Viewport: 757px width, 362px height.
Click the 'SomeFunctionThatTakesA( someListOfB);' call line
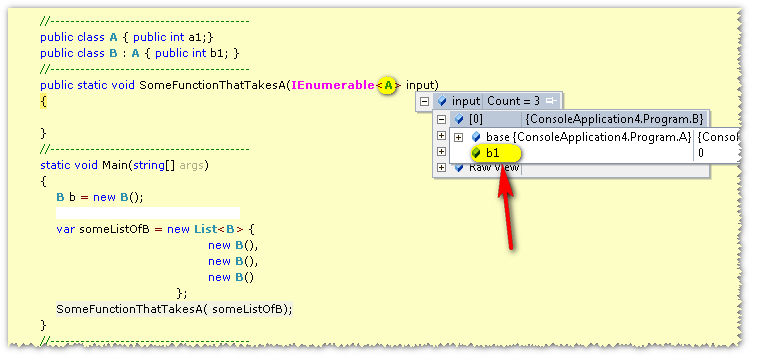(x=174, y=309)
